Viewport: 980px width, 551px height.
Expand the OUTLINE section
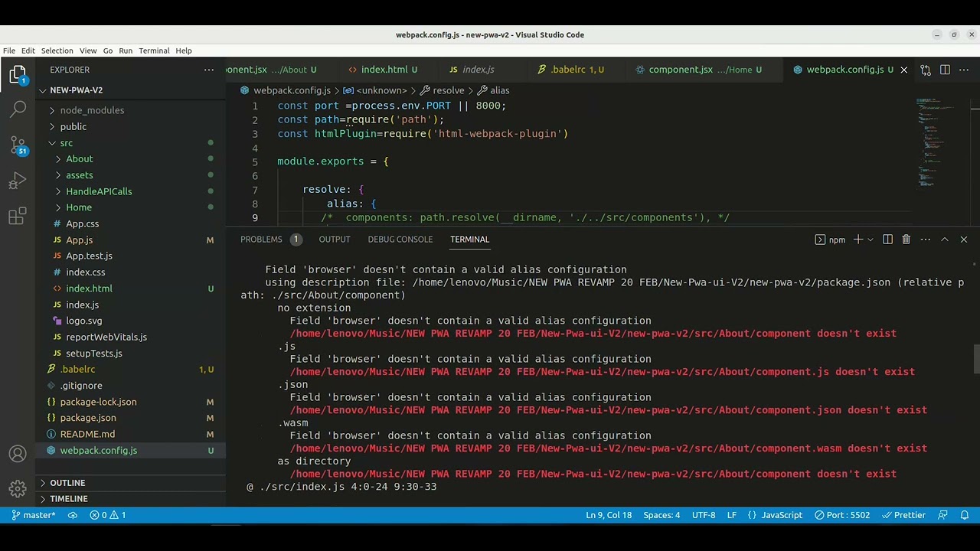pos(130,483)
